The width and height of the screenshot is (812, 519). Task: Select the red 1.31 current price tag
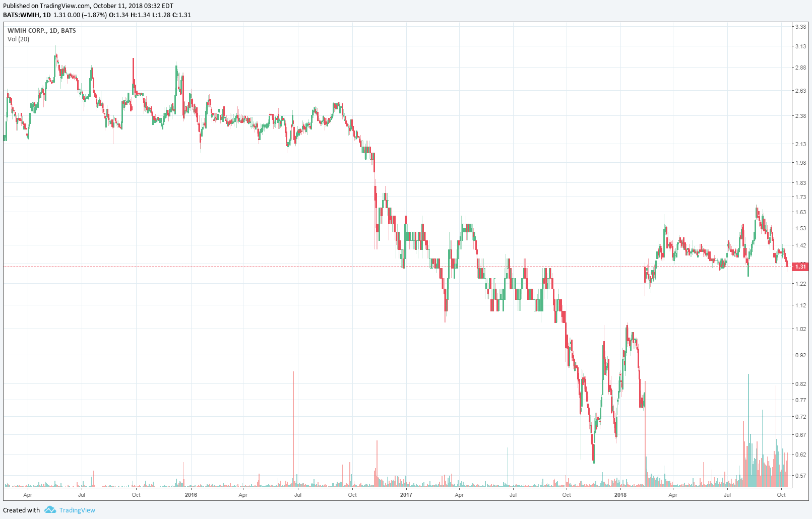pos(800,267)
